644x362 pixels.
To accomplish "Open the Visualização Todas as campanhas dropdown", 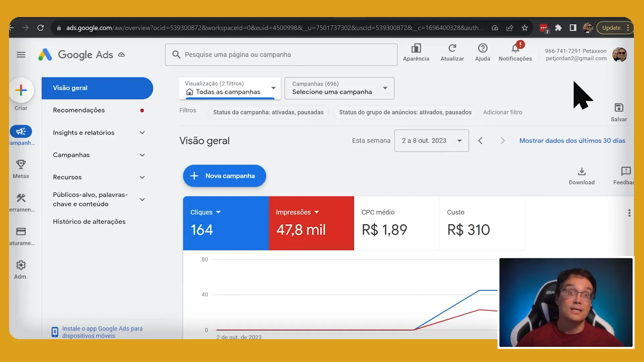I will tap(230, 88).
